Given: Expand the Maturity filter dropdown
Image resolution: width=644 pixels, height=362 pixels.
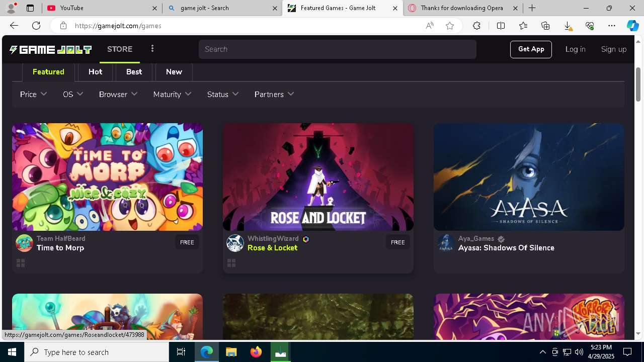Looking at the screenshot, I should click(172, 94).
